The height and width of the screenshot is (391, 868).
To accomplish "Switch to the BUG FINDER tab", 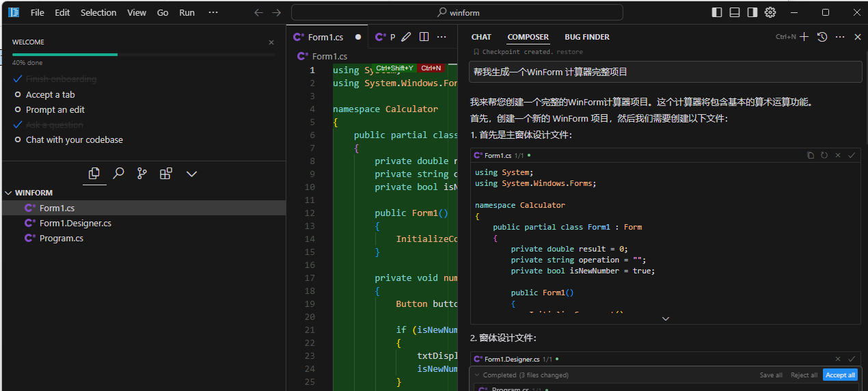I will tap(586, 37).
